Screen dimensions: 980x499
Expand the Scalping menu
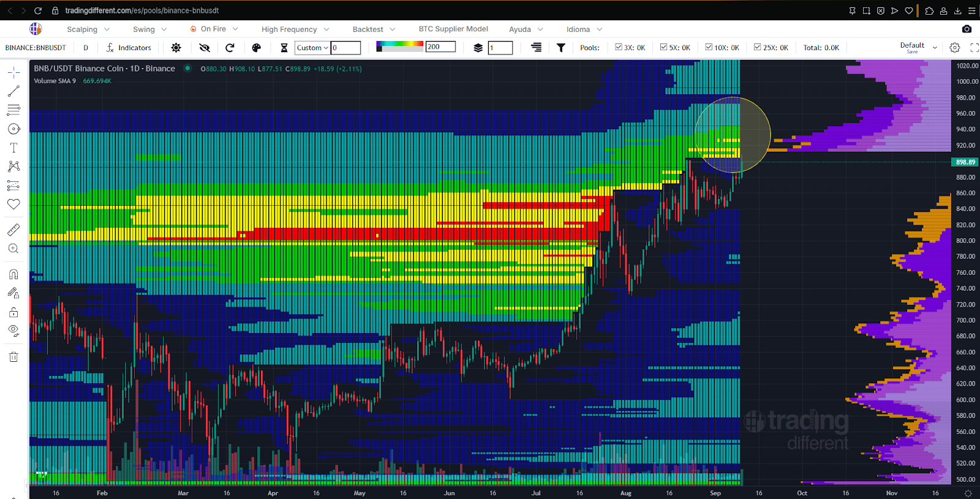[x=88, y=29]
